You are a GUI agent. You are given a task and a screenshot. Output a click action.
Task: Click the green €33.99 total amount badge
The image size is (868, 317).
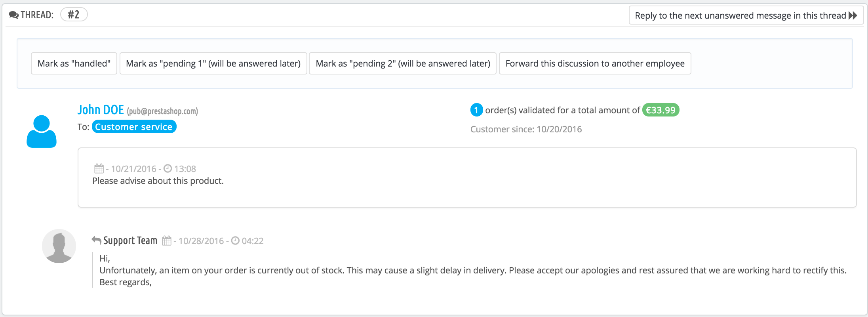[661, 110]
